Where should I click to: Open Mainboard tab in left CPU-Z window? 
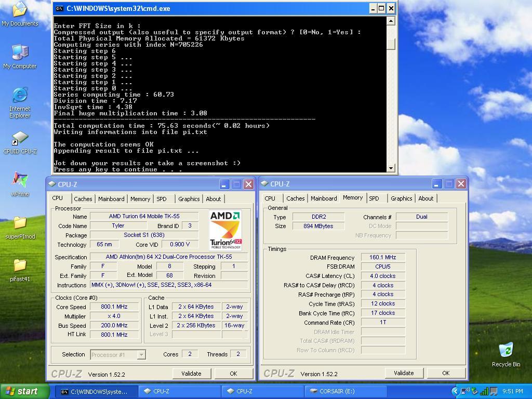click(111, 199)
